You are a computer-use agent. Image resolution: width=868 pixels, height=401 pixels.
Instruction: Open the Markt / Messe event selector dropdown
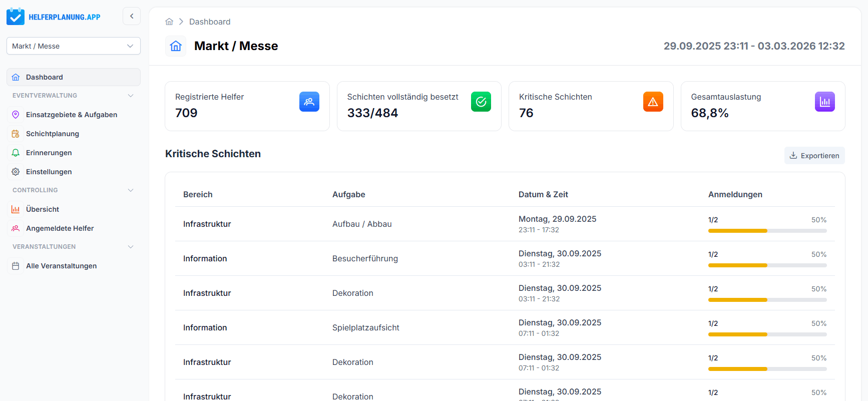click(x=74, y=46)
